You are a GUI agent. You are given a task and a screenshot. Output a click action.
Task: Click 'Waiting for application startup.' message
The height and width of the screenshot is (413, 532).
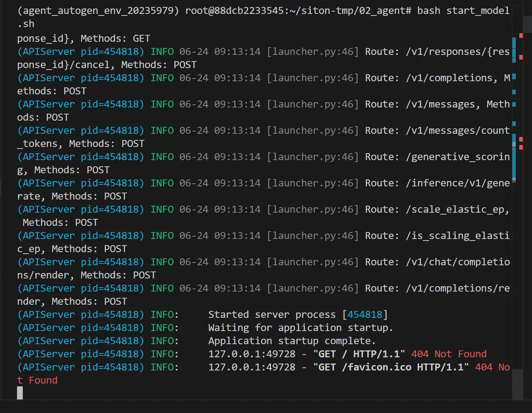(301, 328)
